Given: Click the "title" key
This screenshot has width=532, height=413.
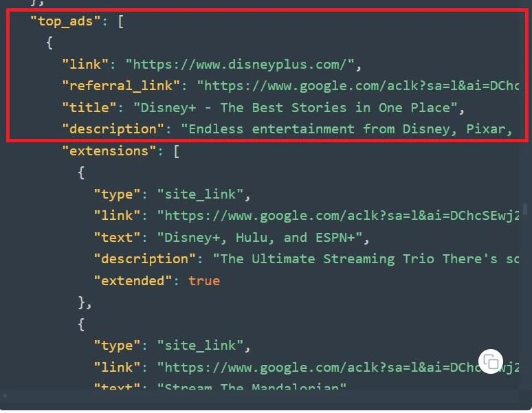Looking at the screenshot, I should coord(89,107).
